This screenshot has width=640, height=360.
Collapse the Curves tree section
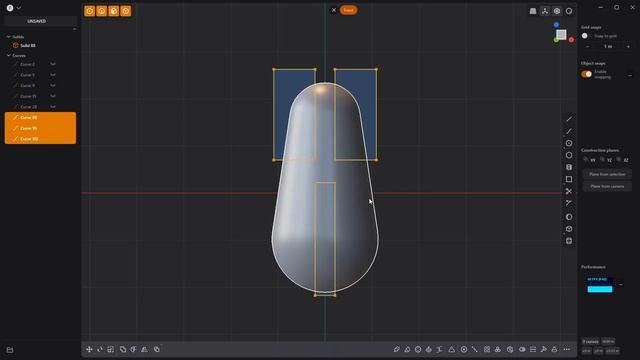[9, 55]
